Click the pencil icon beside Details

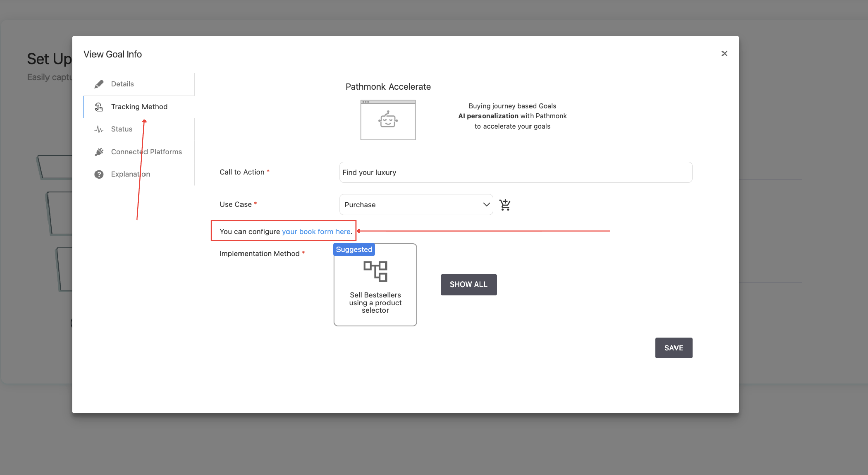pos(99,84)
